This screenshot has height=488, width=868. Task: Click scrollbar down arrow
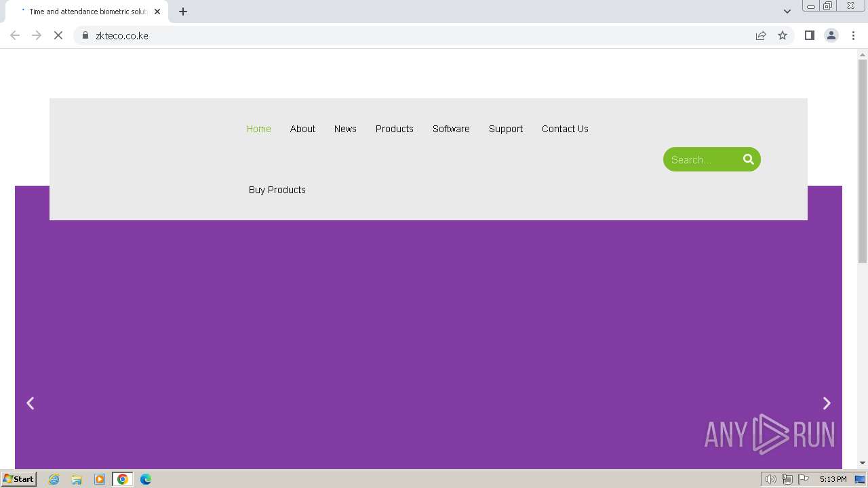[863, 463]
